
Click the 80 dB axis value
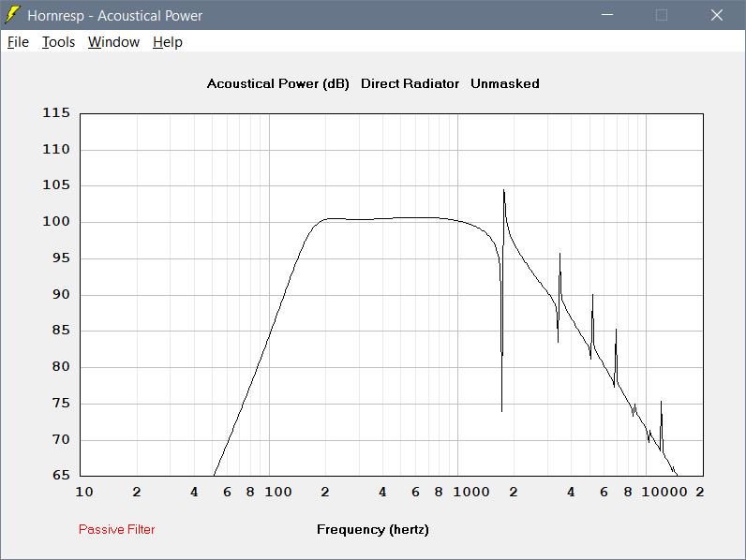[x=61, y=366]
